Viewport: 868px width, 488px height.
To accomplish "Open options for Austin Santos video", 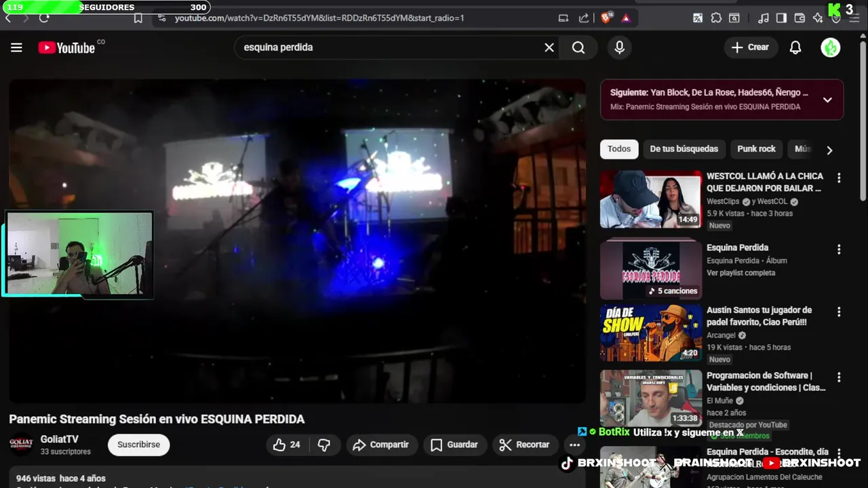I will [x=839, y=312].
